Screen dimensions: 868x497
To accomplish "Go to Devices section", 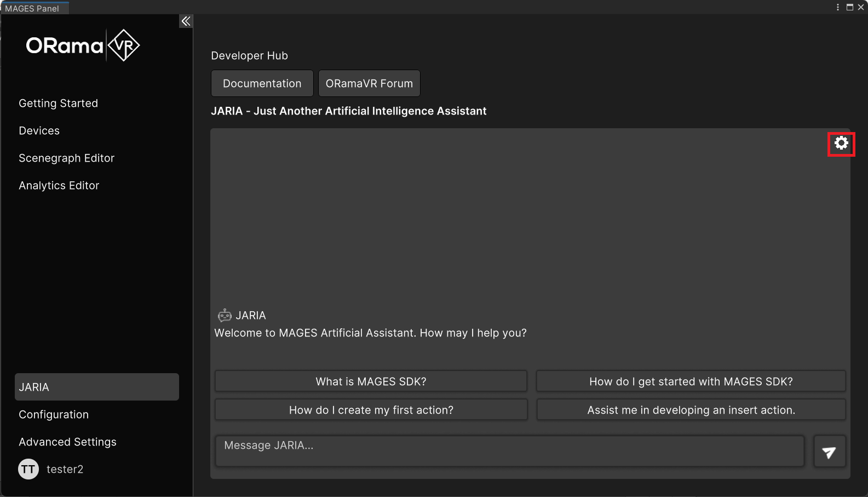I will 39,130.
